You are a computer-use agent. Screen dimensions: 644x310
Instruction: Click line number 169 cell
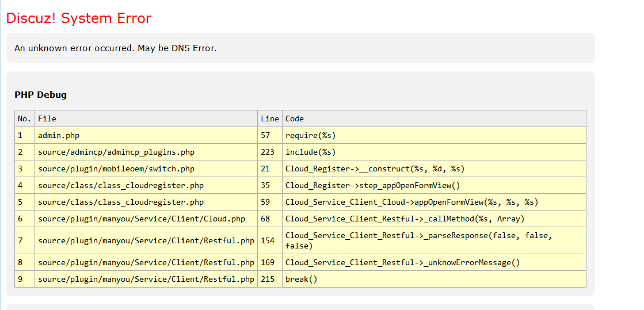(270, 262)
